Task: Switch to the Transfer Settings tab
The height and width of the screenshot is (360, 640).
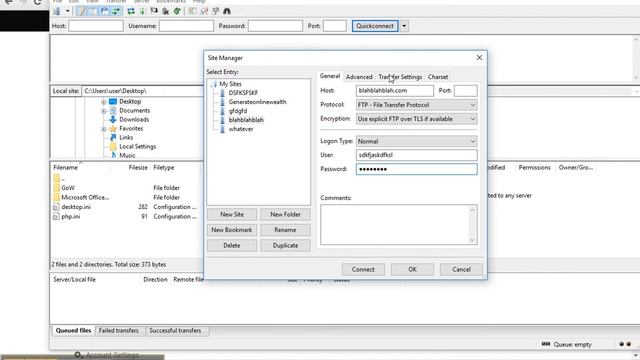Action: click(x=400, y=77)
